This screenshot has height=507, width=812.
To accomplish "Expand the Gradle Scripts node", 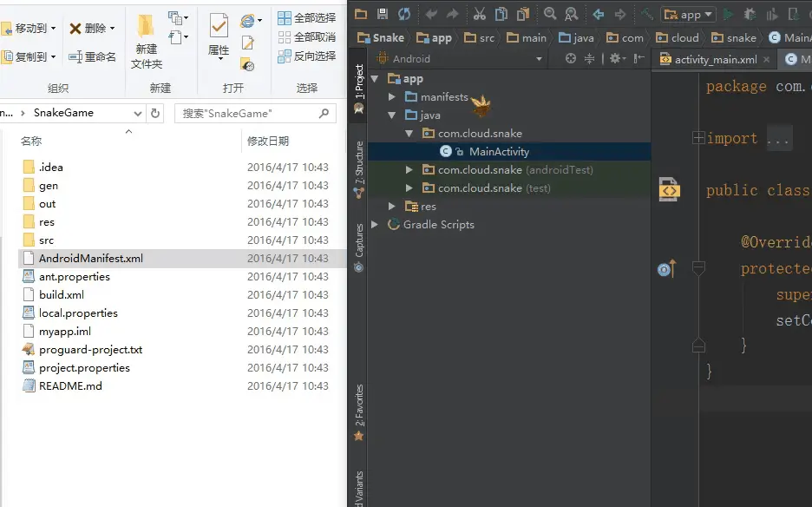I will click(x=375, y=225).
